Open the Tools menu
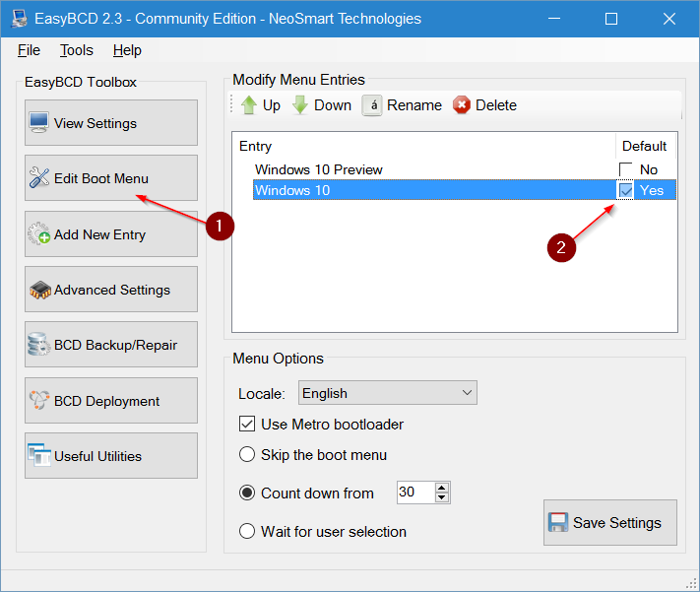 click(x=77, y=50)
